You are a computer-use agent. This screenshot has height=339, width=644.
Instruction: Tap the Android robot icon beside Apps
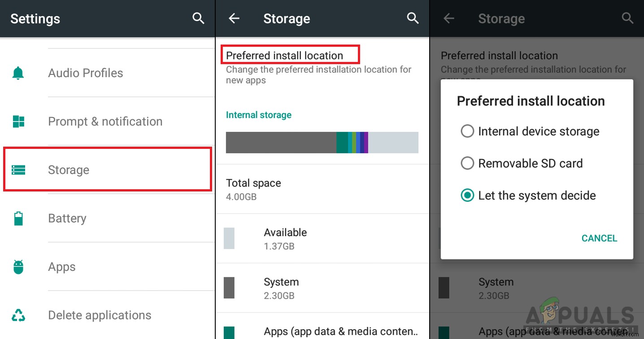point(18,266)
